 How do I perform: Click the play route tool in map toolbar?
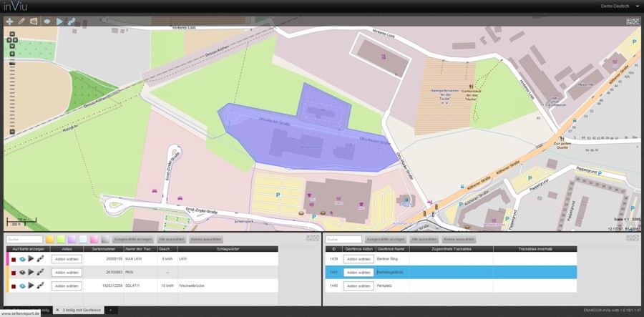(59, 21)
